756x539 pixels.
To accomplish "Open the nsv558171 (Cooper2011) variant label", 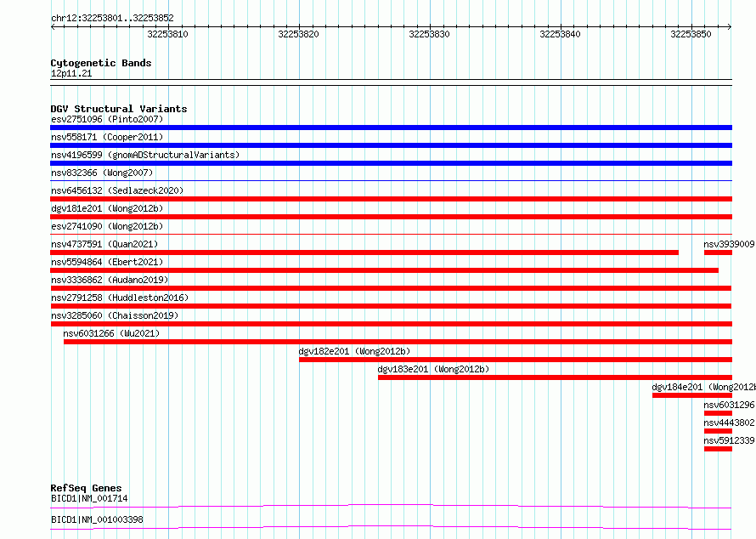I will (107, 137).
